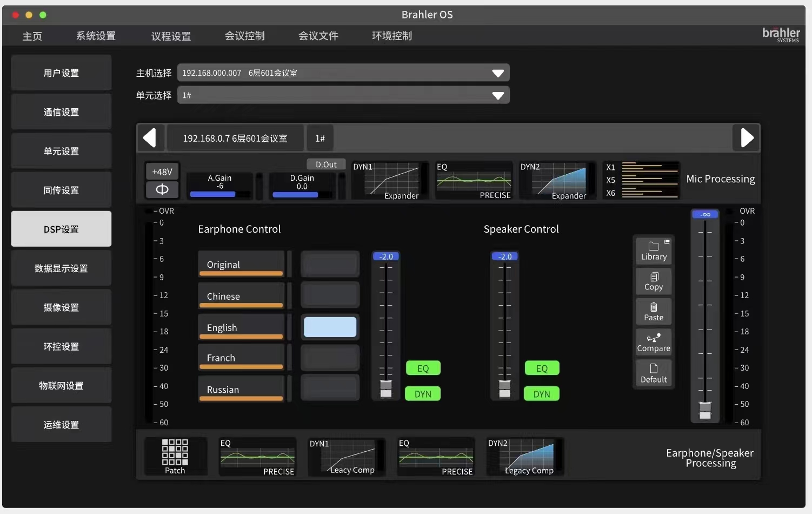Open the DYN2 Legacy Comp module
The width and height of the screenshot is (812, 514).
point(525,457)
